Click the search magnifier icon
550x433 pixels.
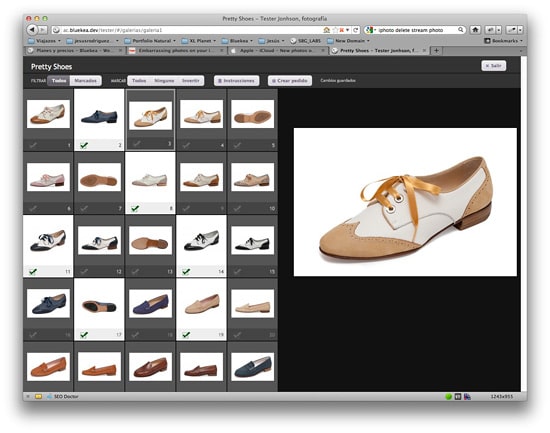[x=461, y=30]
